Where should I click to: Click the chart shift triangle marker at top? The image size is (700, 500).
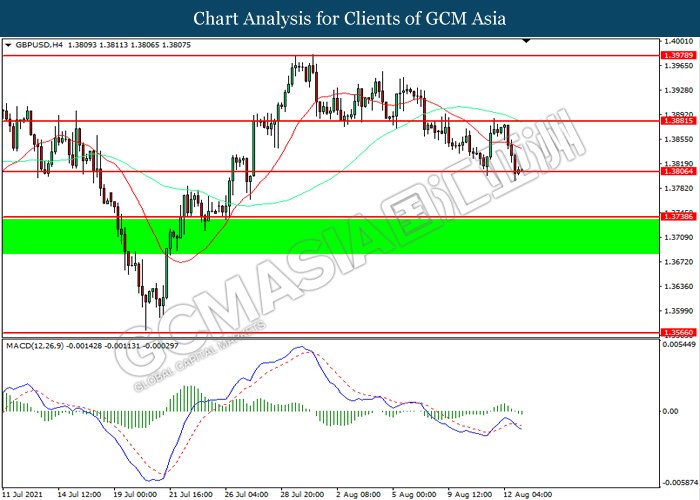pyautogui.click(x=526, y=41)
